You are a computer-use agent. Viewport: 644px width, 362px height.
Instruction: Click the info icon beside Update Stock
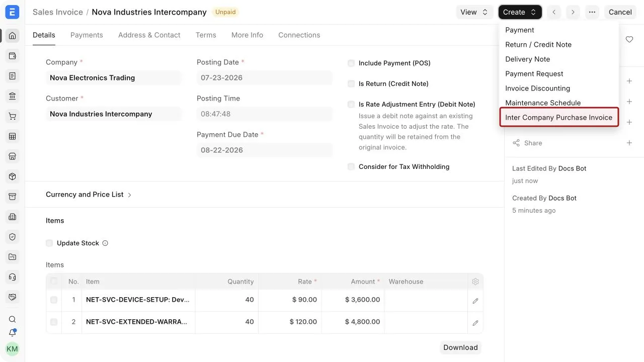tap(105, 243)
